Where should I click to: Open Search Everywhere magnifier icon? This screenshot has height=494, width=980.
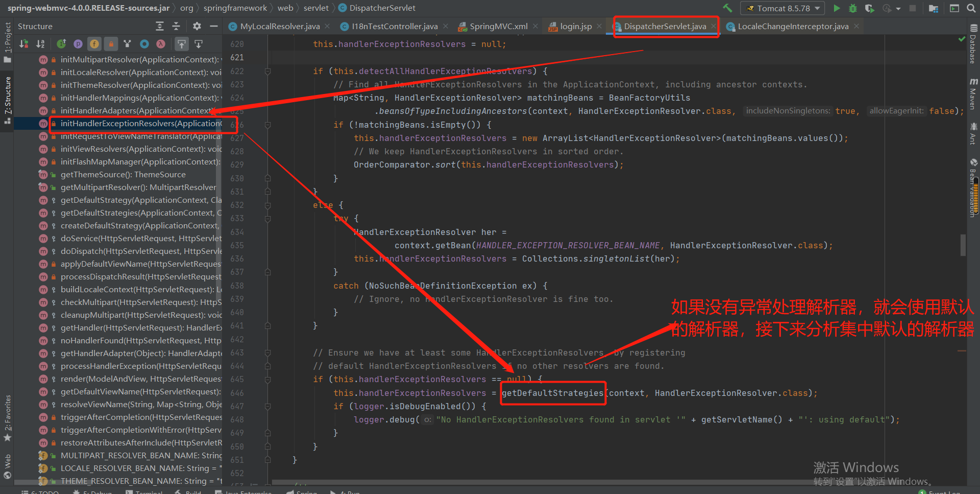pos(971,8)
